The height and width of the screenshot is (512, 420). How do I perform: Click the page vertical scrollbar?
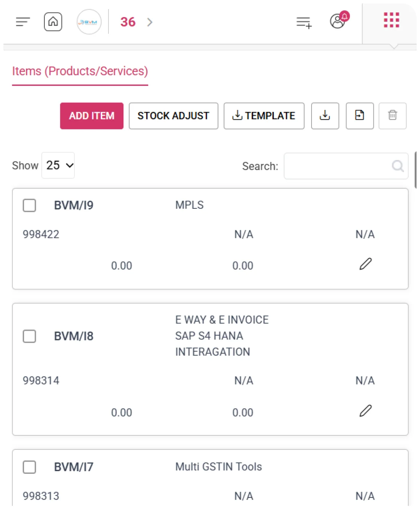415,170
